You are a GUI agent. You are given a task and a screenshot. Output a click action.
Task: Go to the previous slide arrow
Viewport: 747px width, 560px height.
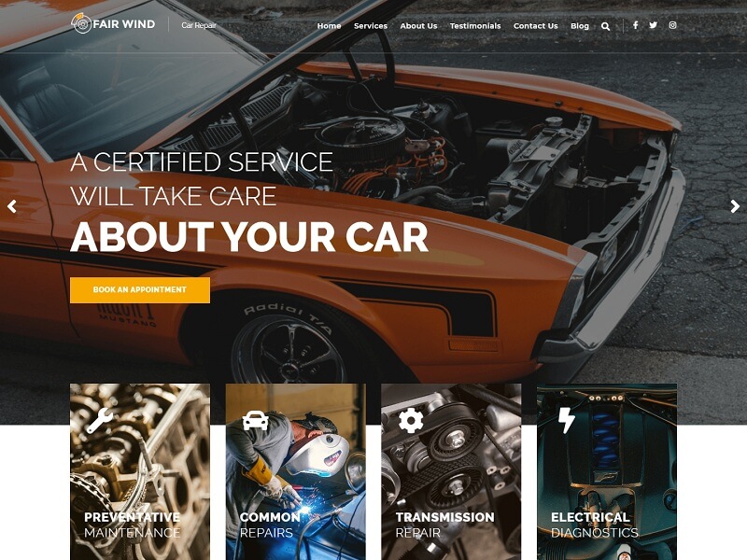point(12,206)
